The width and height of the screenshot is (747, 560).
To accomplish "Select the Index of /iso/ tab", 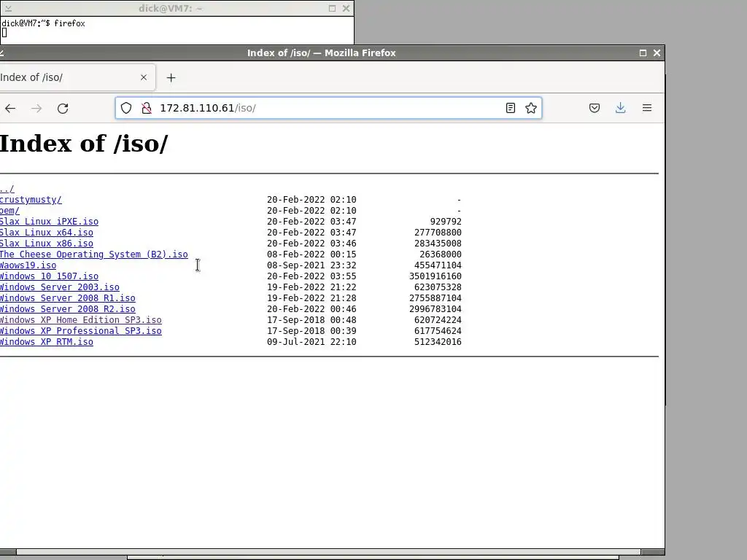I will (76, 77).
